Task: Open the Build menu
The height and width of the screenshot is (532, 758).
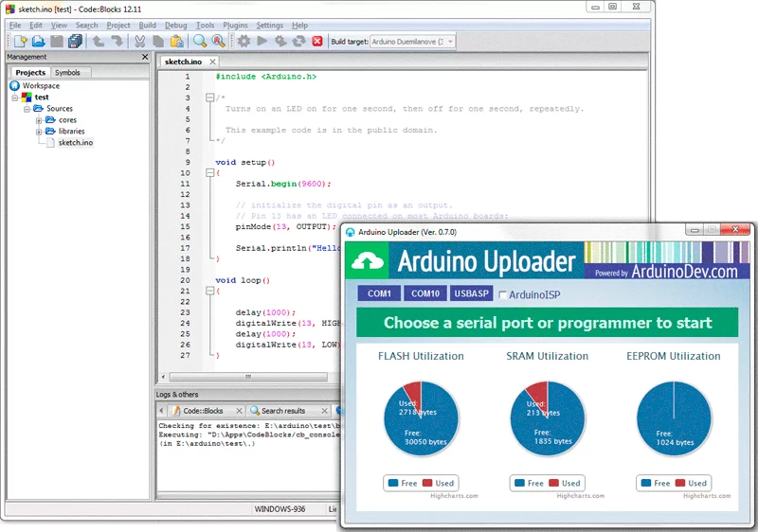Action: [148, 26]
